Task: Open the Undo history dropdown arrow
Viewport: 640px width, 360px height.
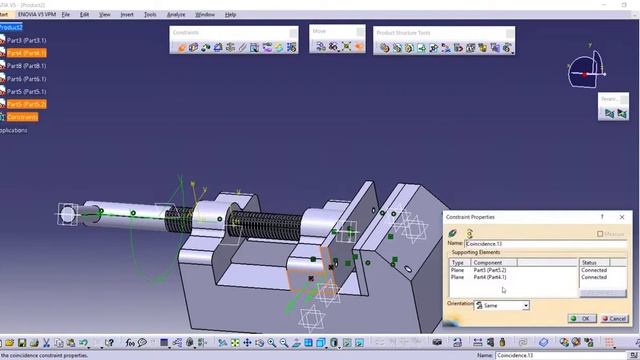Action: click(x=89, y=347)
